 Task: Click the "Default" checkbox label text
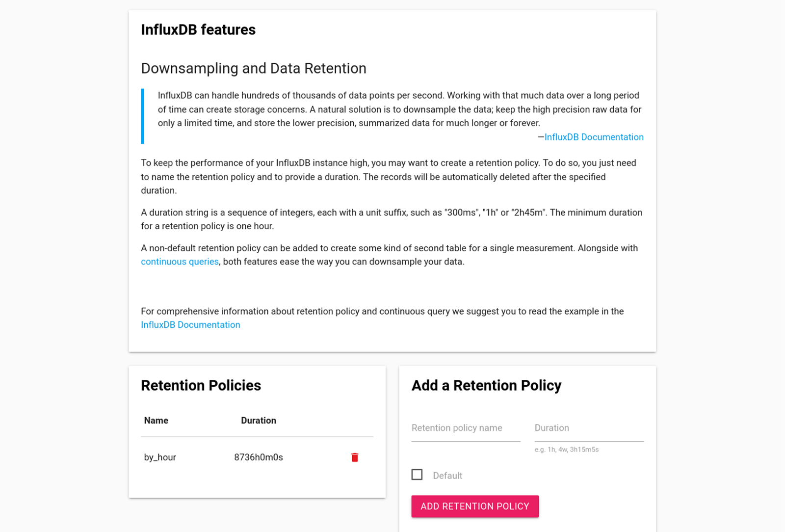447,476
